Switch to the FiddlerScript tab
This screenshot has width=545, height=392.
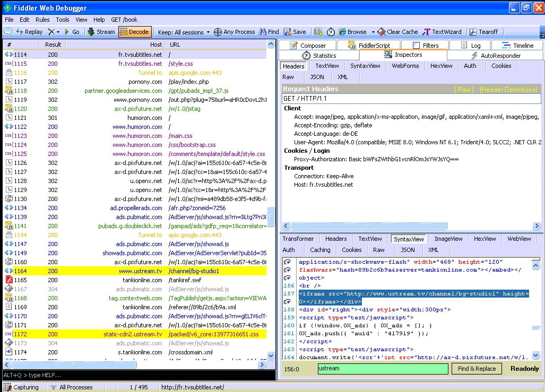click(369, 45)
